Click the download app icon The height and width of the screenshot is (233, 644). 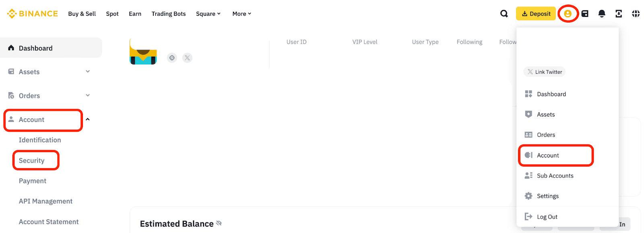coord(619,14)
